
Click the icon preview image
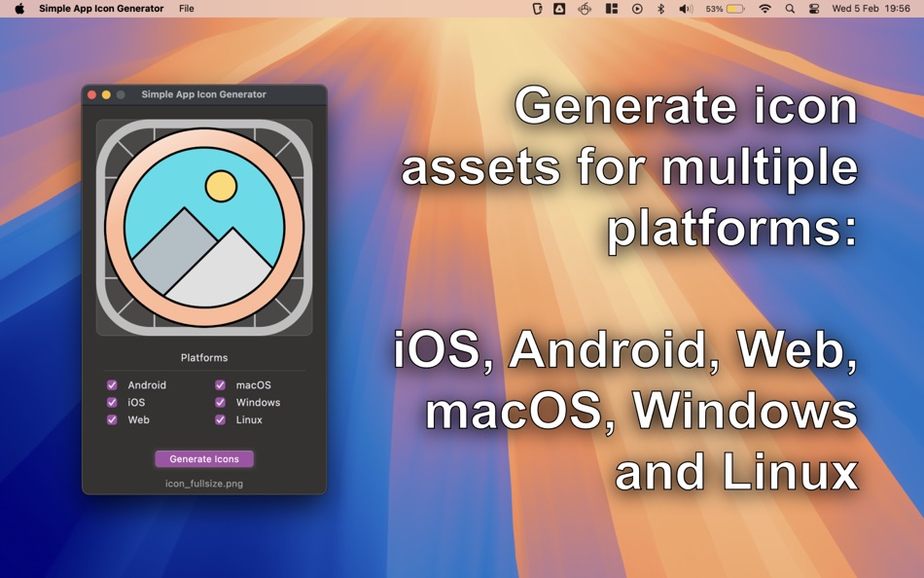[x=204, y=228]
